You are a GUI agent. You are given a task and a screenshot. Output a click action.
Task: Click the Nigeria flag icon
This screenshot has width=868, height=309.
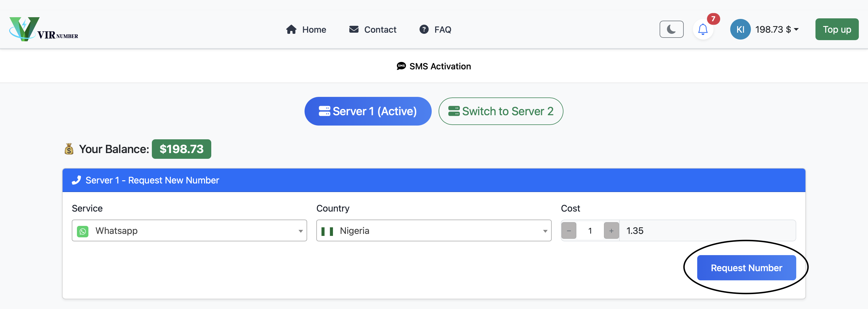pos(327,231)
